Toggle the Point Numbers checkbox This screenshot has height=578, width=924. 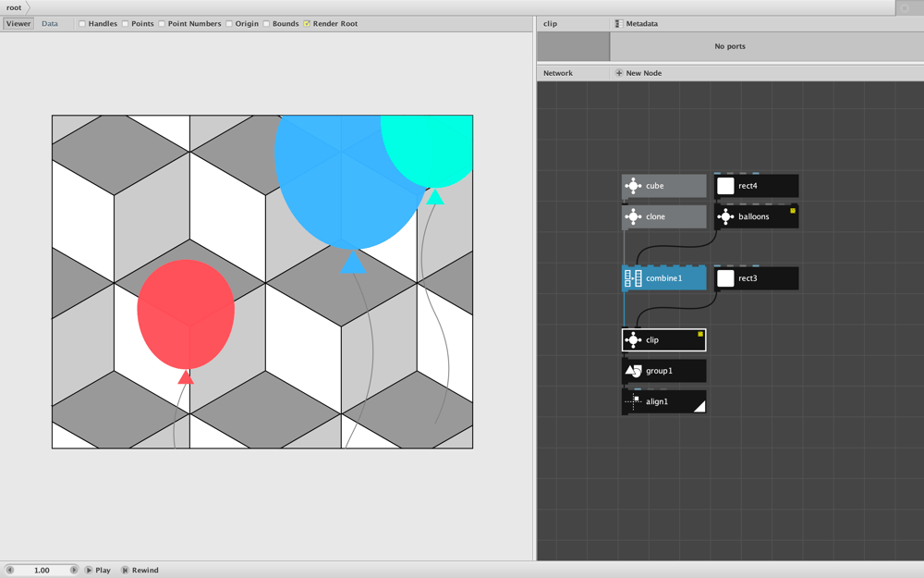pyautogui.click(x=162, y=24)
